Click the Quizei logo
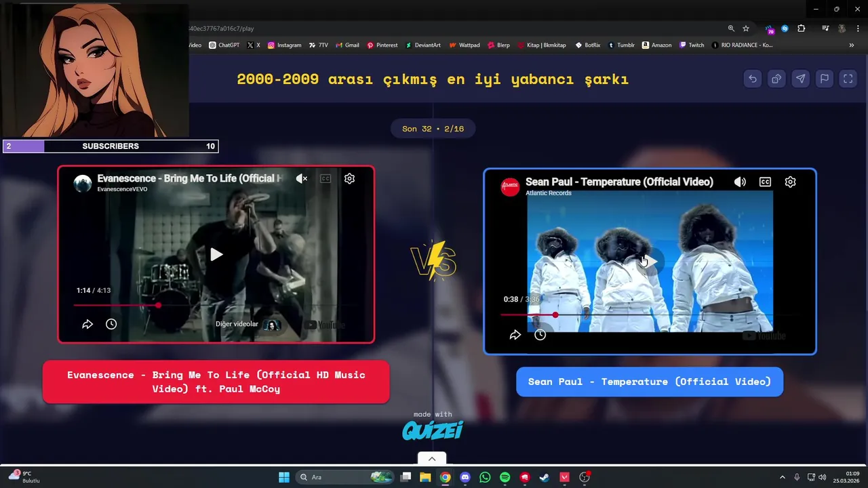The height and width of the screenshot is (488, 868). (x=433, y=430)
